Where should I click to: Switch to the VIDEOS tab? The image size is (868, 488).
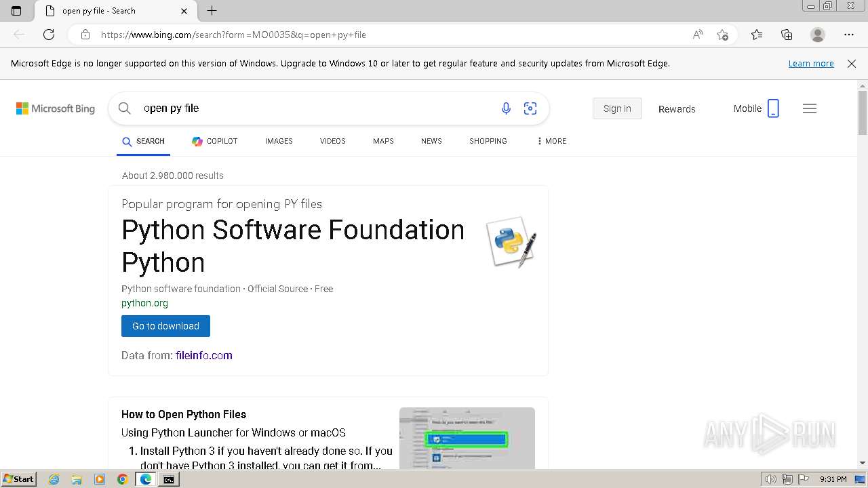click(x=333, y=141)
